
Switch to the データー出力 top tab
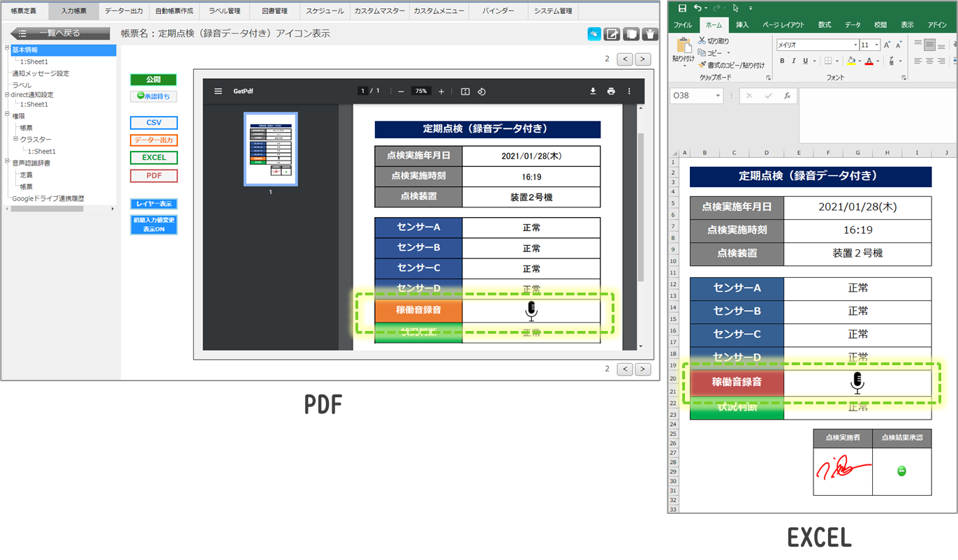[x=124, y=11]
